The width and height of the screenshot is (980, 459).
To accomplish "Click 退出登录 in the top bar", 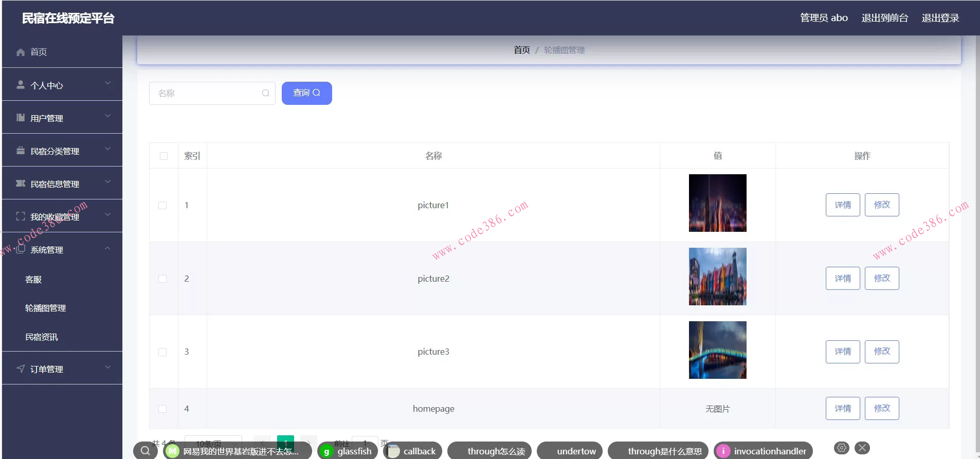I will click(940, 18).
